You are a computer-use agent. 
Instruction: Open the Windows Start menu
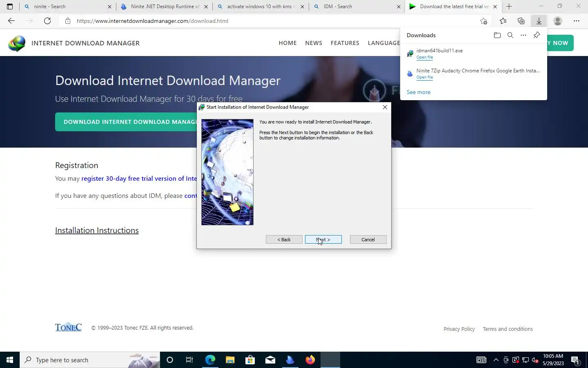(x=10, y=360)
